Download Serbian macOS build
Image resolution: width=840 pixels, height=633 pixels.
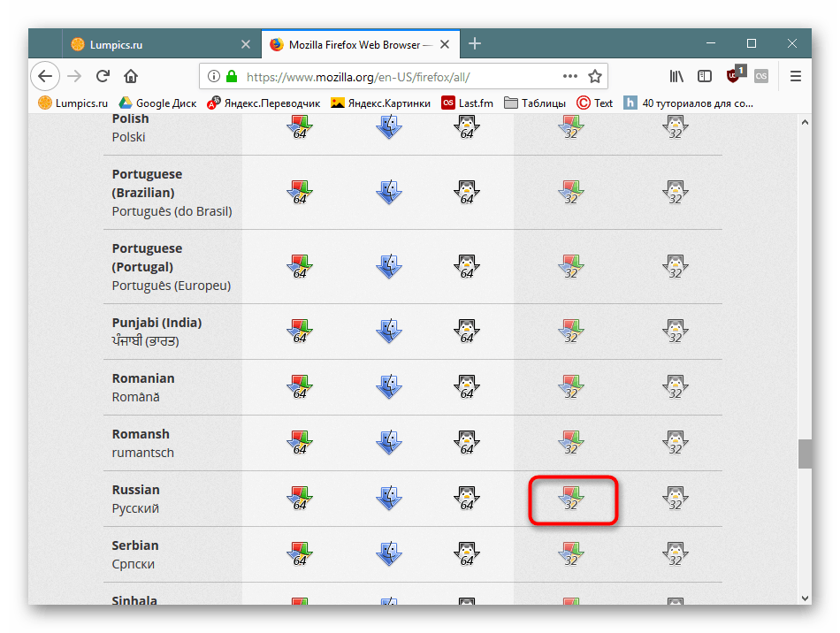click(x=389, y=553)
